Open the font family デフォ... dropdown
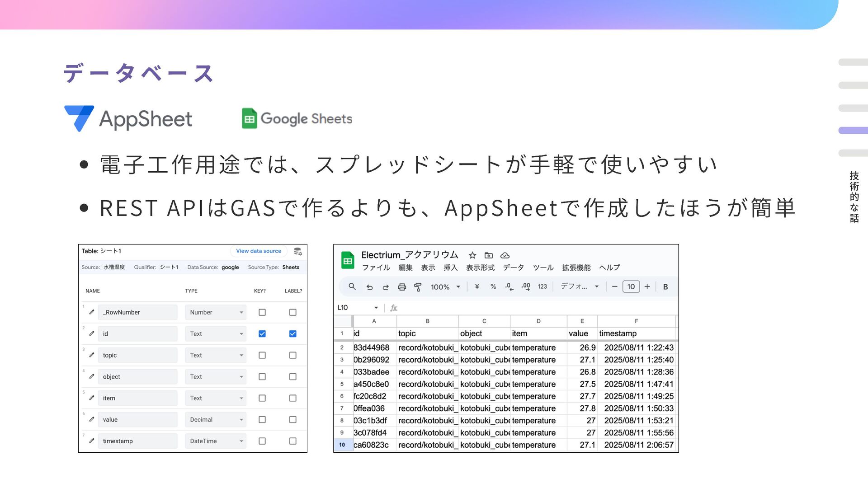 (580, 286)
